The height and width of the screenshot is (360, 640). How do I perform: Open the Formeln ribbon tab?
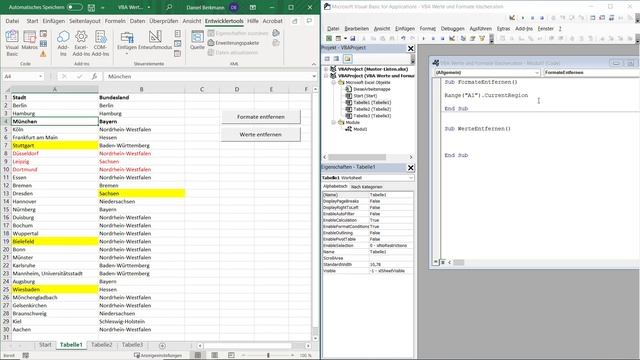click(x=115, y=21)
